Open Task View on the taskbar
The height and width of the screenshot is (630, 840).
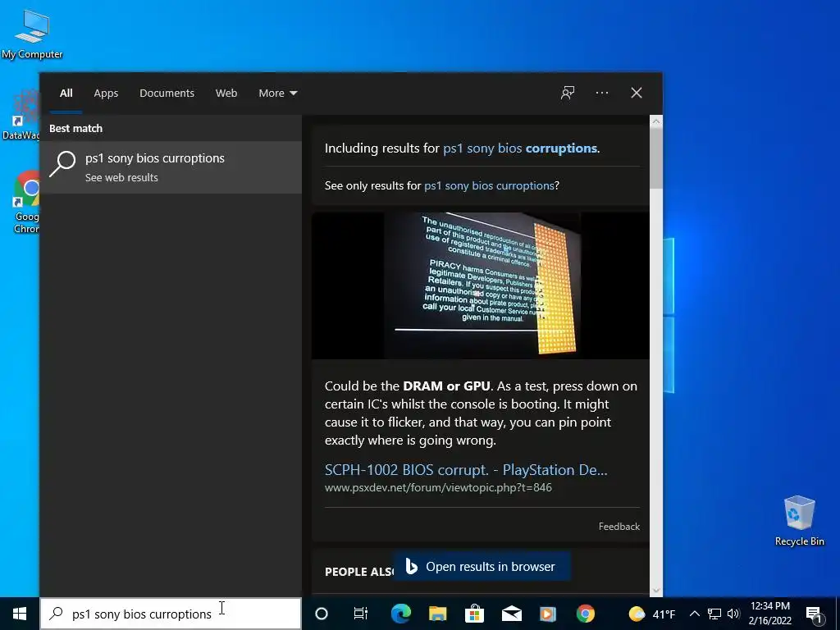click(x=361, y=614)
